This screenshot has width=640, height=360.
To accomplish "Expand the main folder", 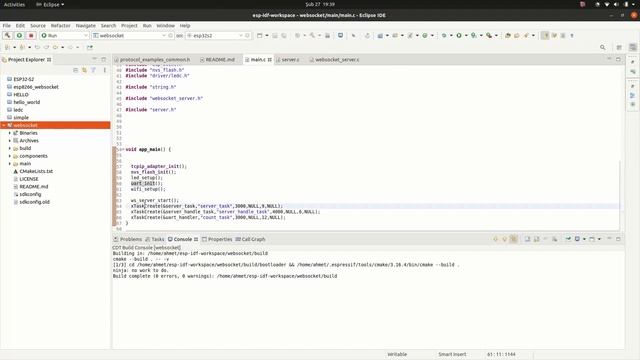I will 10,164.
